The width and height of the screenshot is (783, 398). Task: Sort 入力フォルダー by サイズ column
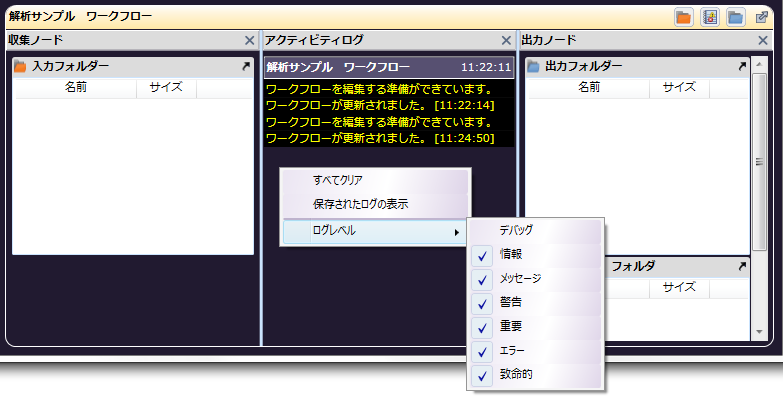coord(166,88)
